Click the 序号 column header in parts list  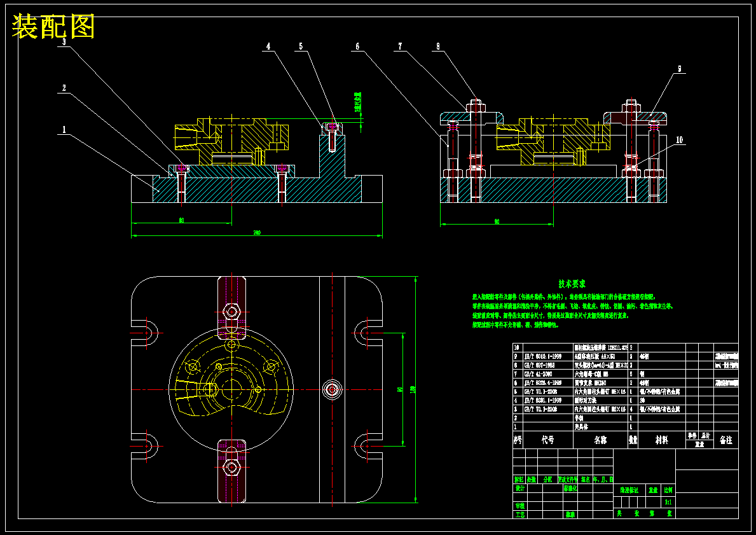point(518,440)
